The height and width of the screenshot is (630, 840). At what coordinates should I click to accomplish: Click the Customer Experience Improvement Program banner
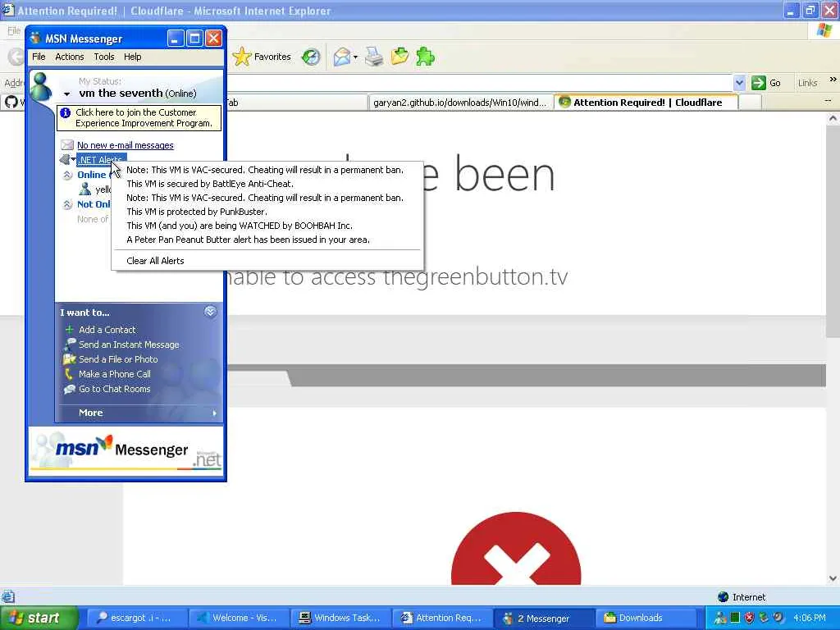pyautogui.click(x=139, y=118)
